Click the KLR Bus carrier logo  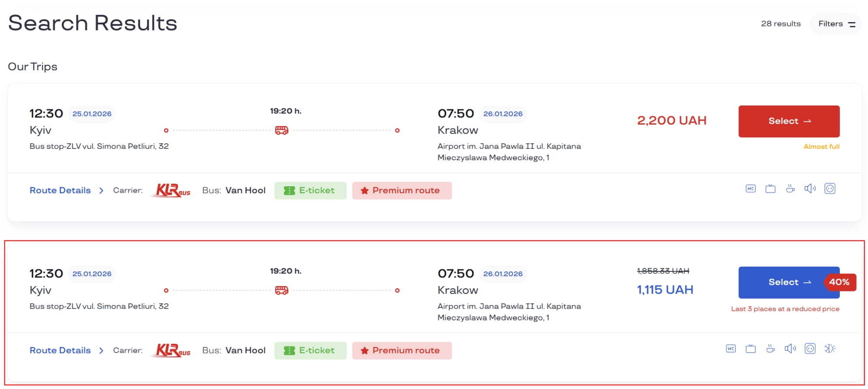[x=171, y=190]
